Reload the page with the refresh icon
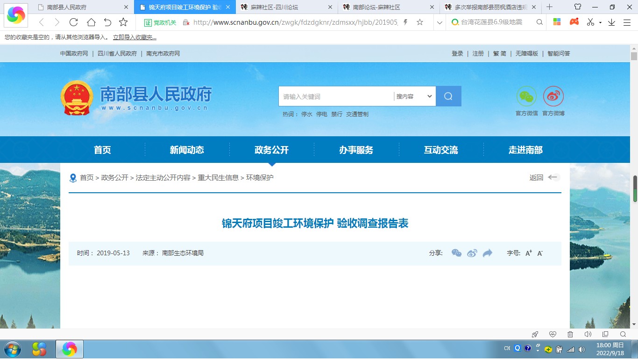The height and width of the screenshot is (364, 638). [x=73, y=22]
